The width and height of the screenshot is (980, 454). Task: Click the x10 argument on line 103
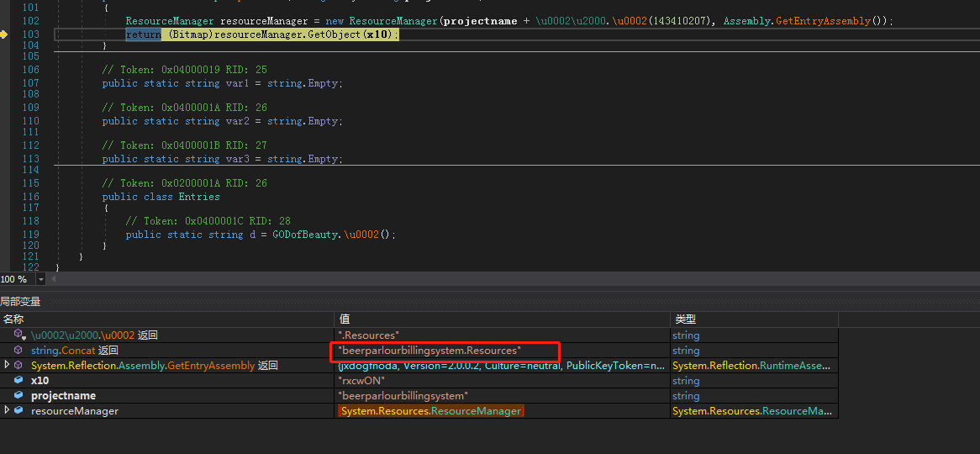[377, 34]
